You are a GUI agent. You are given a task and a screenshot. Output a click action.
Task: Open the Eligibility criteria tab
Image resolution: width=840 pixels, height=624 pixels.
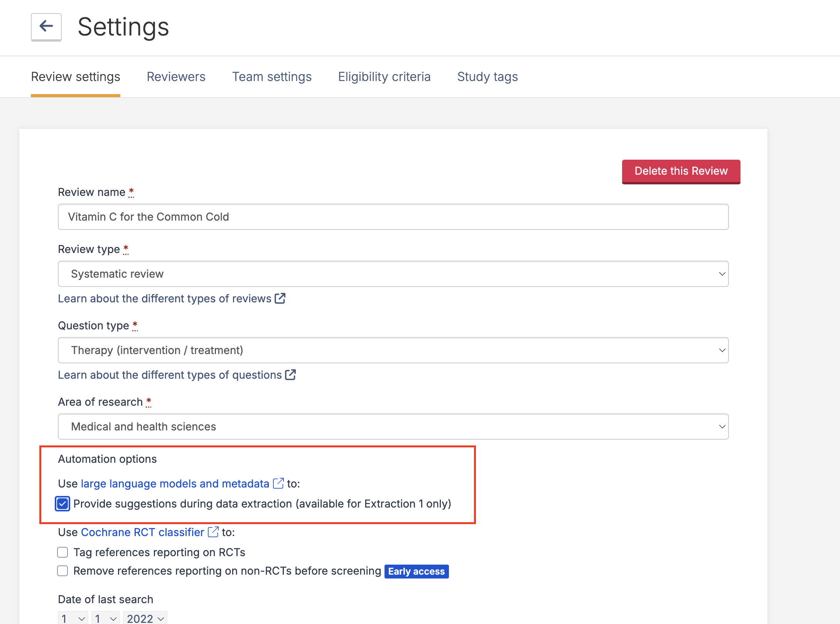384,77
